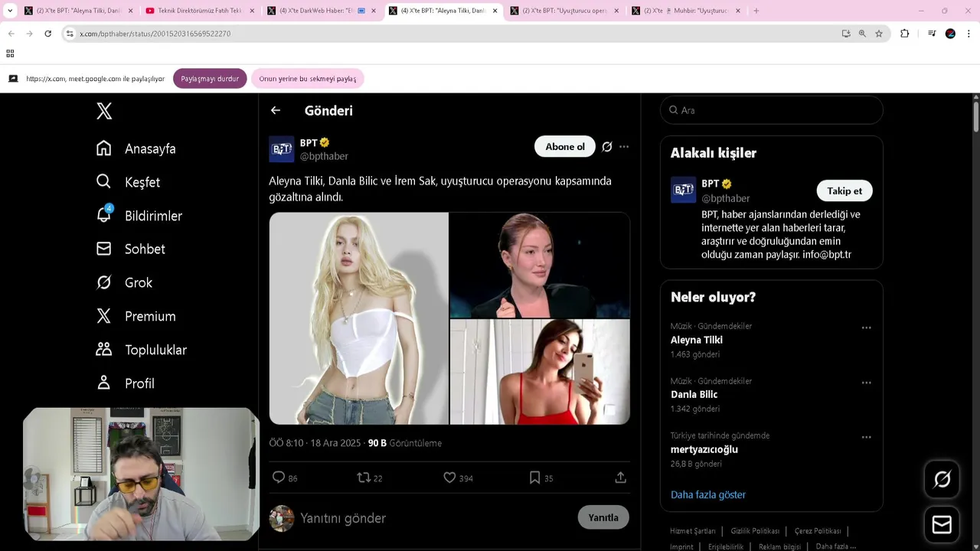Open the Extensions puzzle icon
The image size is (980, 551).
click(904, 34)
